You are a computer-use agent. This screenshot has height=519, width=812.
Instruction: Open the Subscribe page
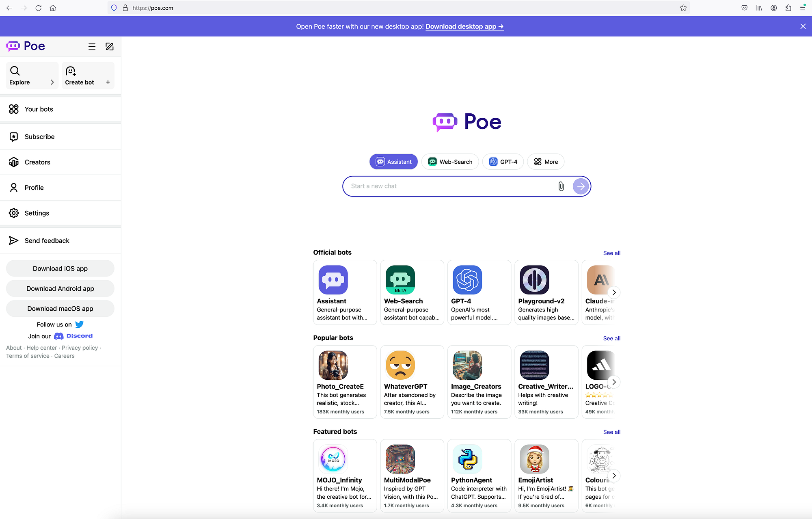pos(60,137)
